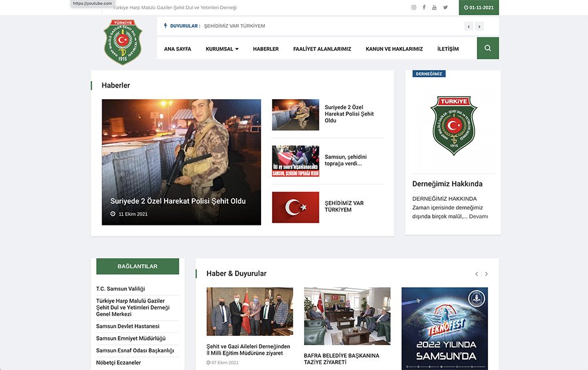Open BAFRA BELEDİYE BAŞKANINA TAZİYE ZİYARETİ title
The height and width of the screenshot is (370, 588).
[342, 359]
